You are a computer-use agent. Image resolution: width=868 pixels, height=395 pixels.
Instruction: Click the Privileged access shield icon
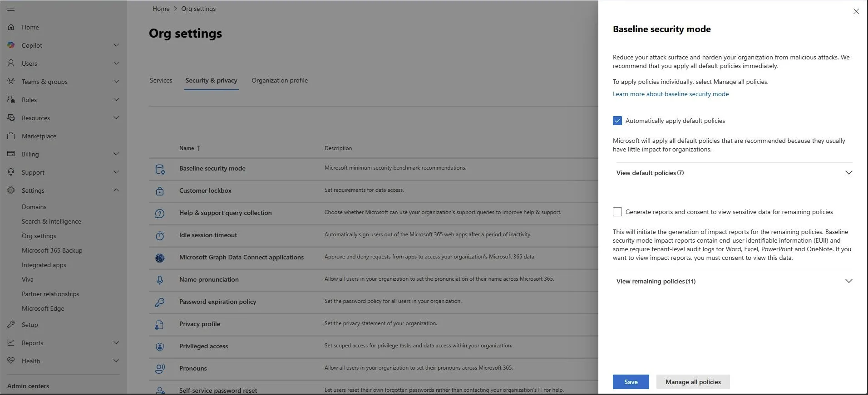160,346
